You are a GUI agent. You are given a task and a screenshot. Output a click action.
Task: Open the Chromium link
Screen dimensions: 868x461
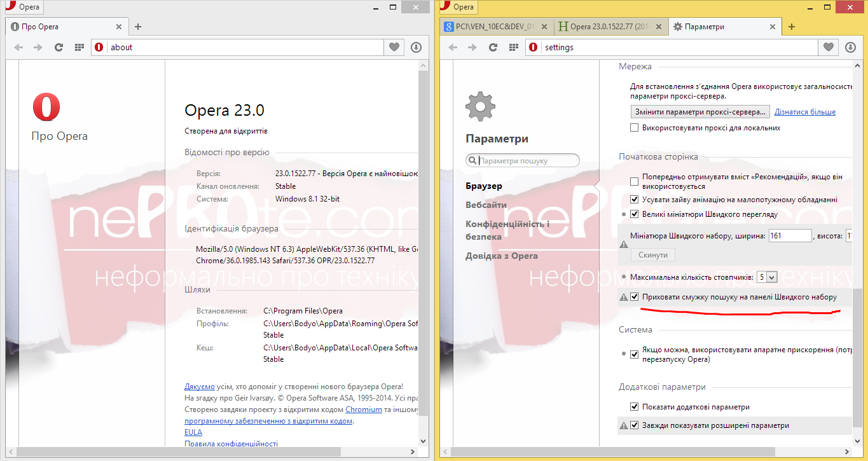point(364,409)
